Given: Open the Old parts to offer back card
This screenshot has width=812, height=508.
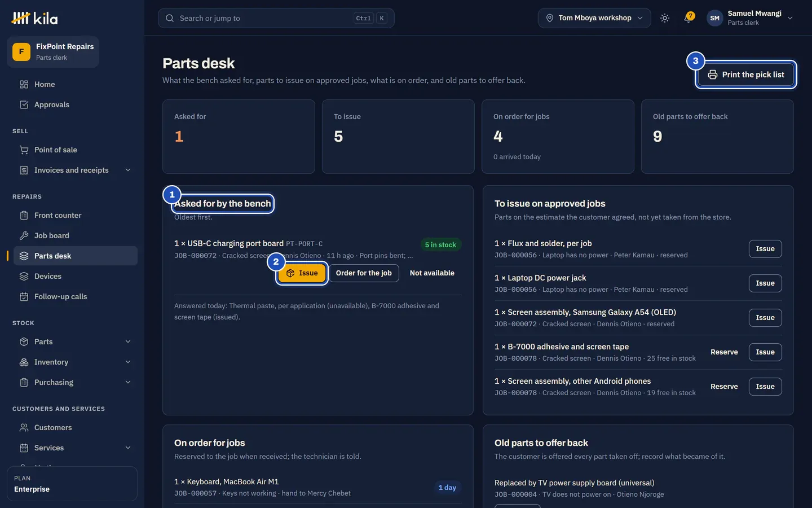Looking at the screenshot, I should (x=717, y=137).
